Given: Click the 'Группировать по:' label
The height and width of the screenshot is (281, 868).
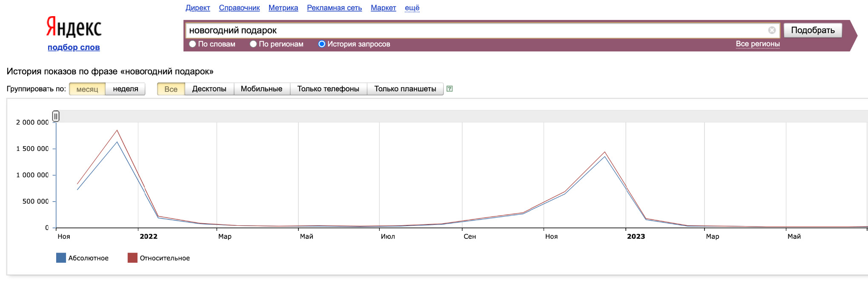Looking at the screenshot, I should click(36, 89).
